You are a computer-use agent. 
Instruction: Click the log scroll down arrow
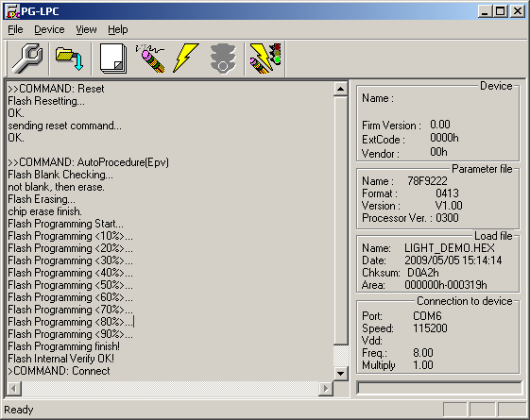[x=341, y=374]
